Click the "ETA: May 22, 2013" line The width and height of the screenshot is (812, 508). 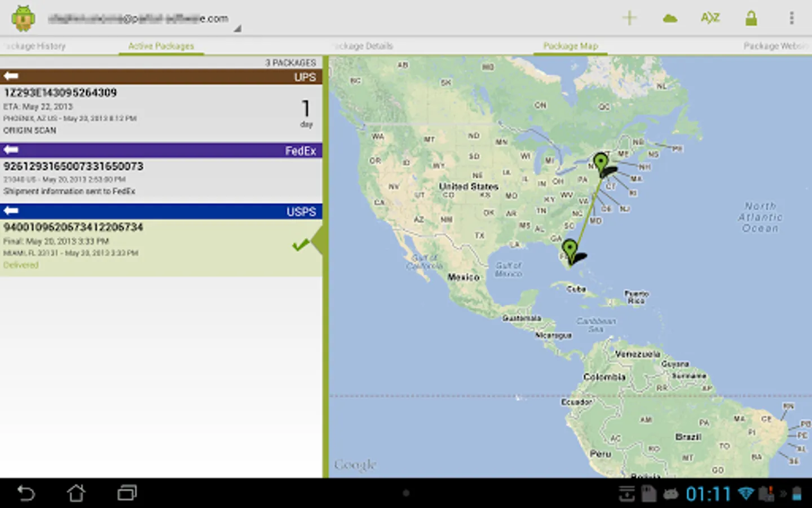point(38,107)
